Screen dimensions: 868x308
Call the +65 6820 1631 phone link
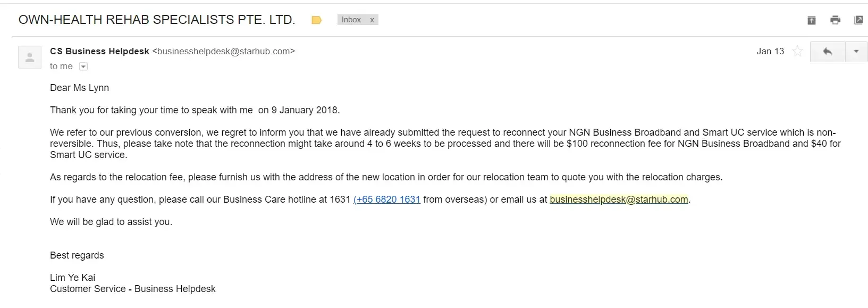click(387, 199)
